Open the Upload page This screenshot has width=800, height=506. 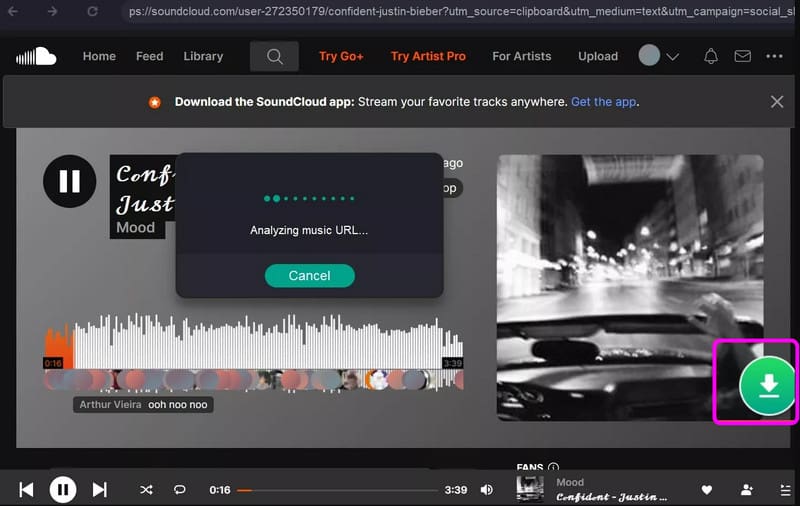pos(597,56)
